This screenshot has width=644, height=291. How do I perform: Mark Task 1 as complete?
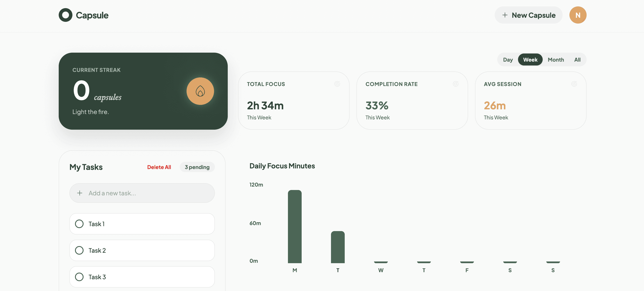pos(79,224)
